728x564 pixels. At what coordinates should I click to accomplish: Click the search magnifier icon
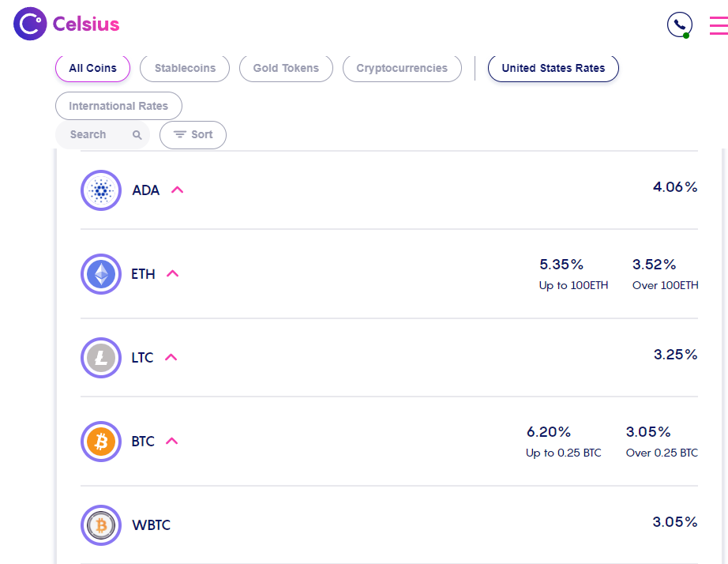(137, 135)
